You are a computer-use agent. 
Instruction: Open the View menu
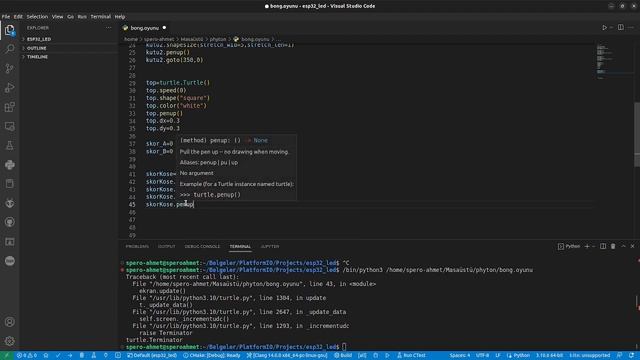pos(57,17)
